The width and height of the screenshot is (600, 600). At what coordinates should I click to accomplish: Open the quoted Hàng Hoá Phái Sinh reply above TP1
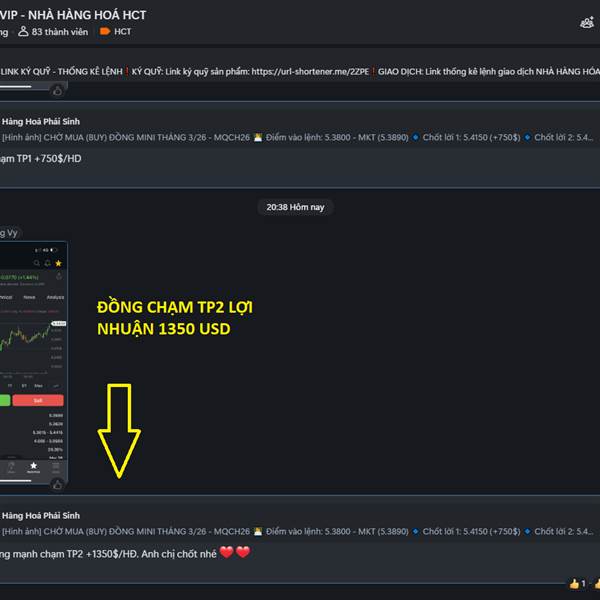point(297,130)
